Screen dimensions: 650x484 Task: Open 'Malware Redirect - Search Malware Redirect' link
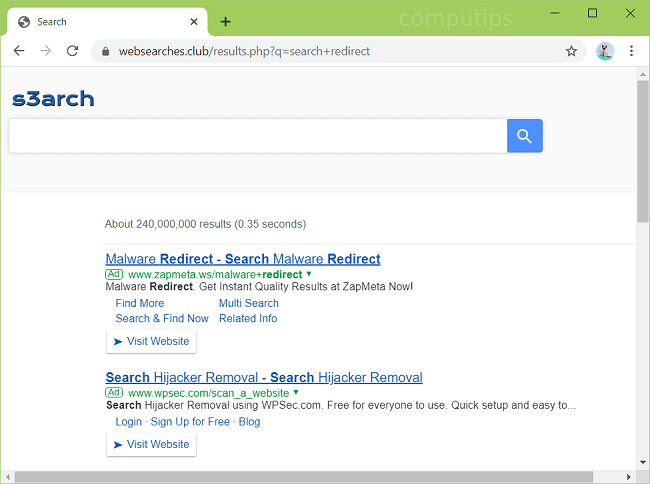[243, 259]
